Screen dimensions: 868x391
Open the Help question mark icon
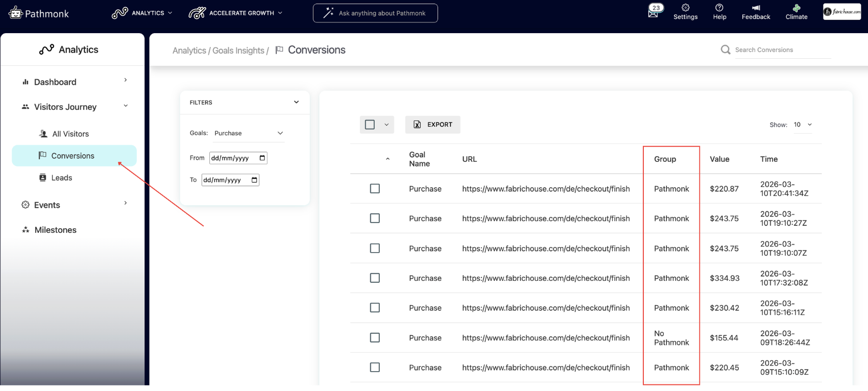coord(719,8)
